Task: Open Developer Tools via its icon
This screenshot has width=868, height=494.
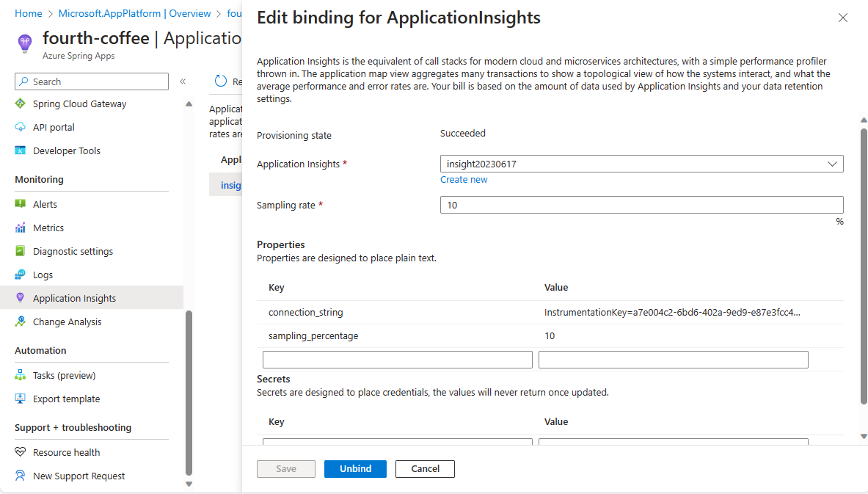Action: coord(21,150)
